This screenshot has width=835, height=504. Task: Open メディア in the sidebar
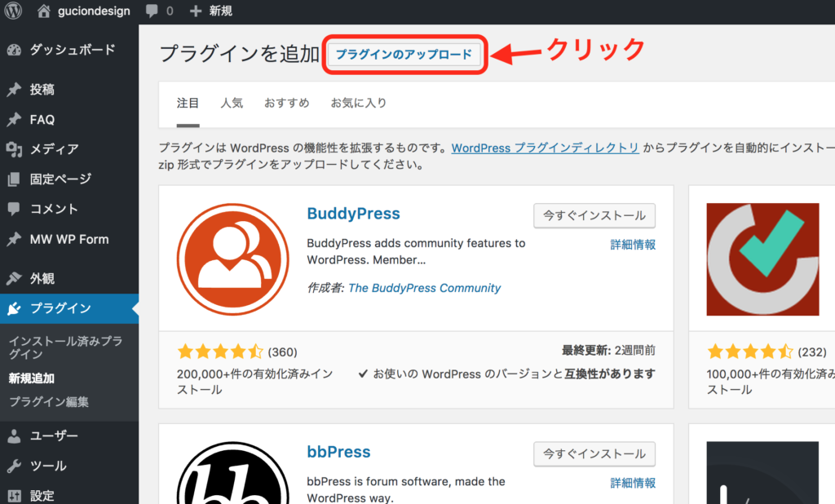pyautogui.click(x=54, y=149)
